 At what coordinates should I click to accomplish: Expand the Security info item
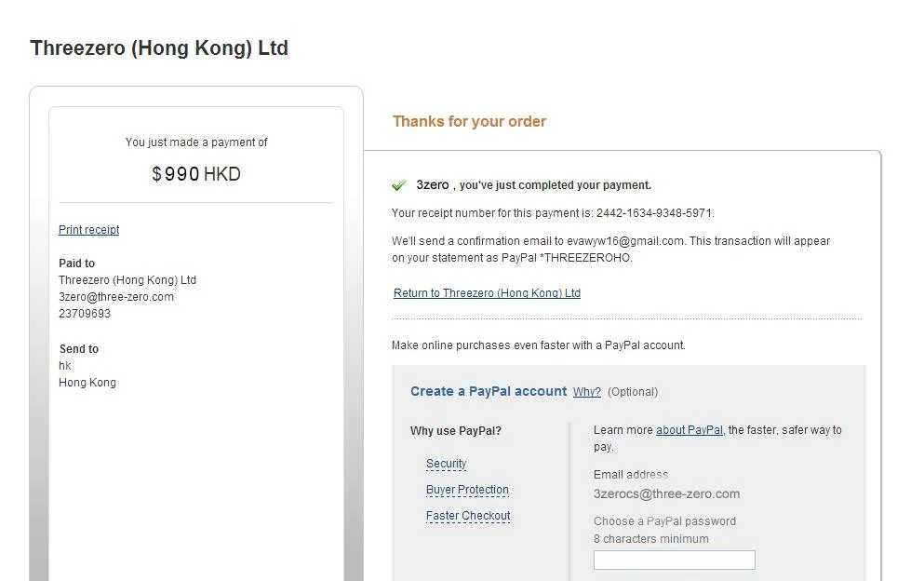(446, 464)
